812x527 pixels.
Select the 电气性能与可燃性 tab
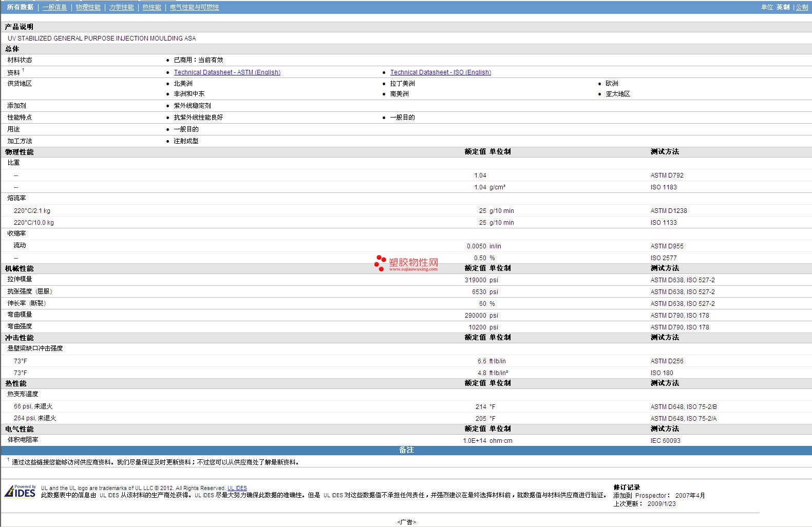(x=194, y=7)
